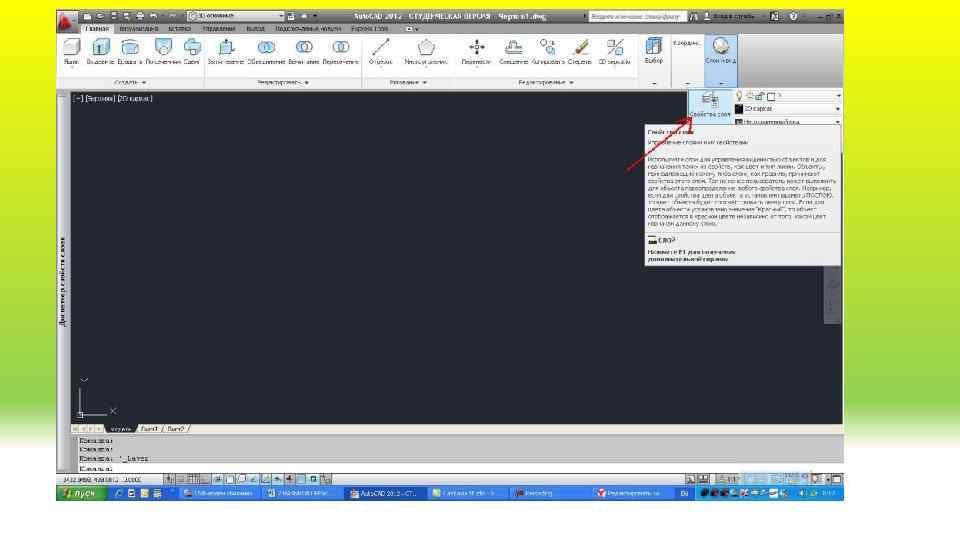
Task: Select the Presspull (Вытягивание) tool
Action: click(x=226, y=51)
